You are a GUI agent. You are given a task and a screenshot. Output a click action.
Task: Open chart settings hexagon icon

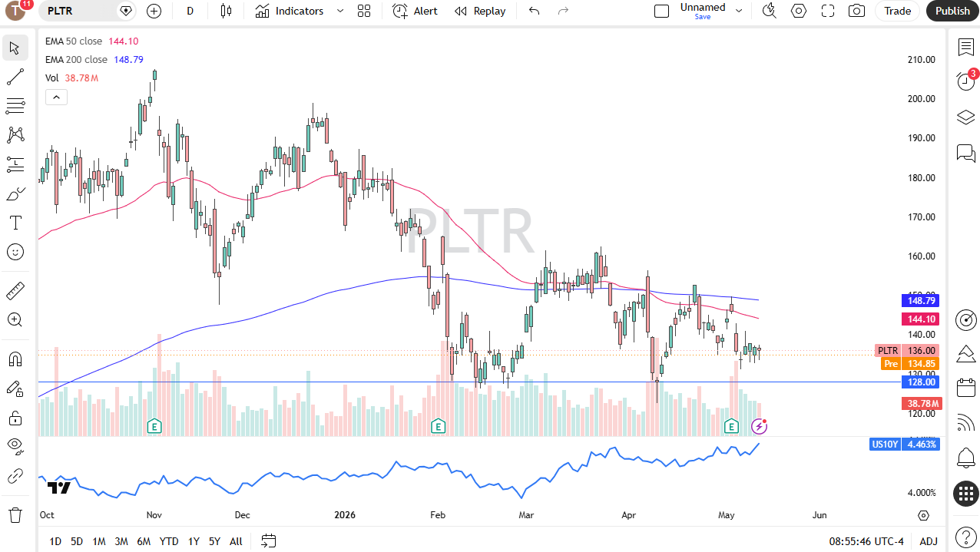(x=799, y=11)
